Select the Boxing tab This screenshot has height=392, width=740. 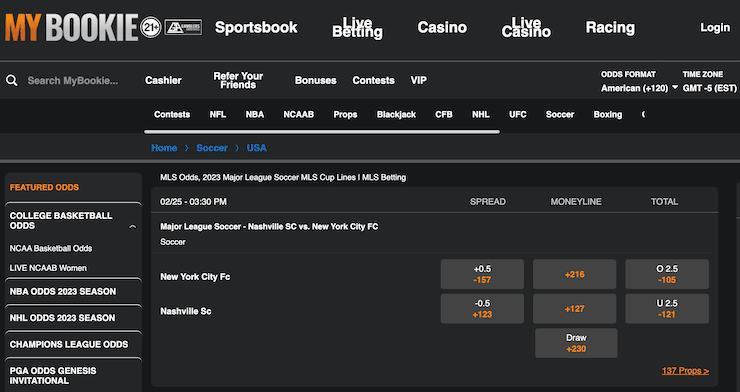coord(608,115)
